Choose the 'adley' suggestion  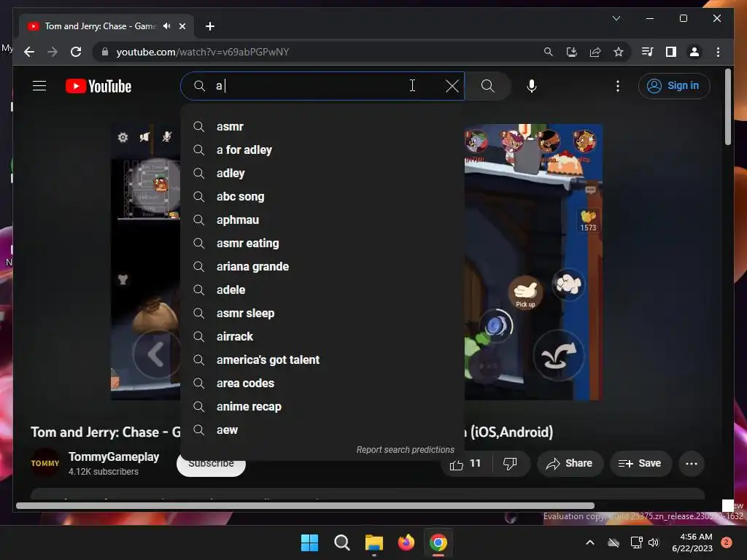tap(322, 174)
